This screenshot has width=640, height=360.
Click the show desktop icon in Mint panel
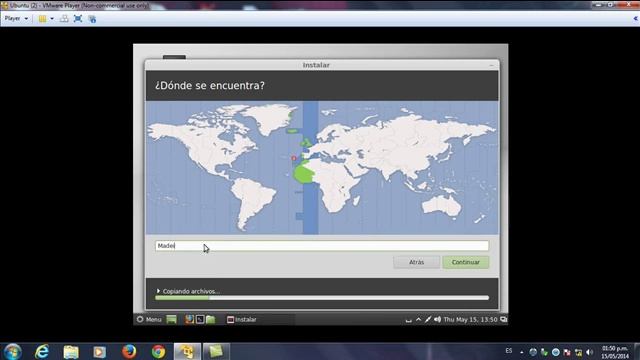pos(171,320)
